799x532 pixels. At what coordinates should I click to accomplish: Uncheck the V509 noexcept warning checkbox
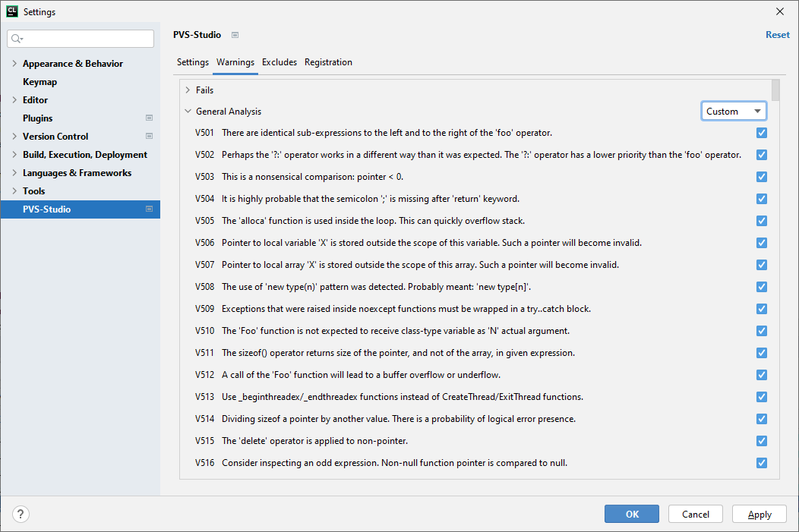pos(762,309)
